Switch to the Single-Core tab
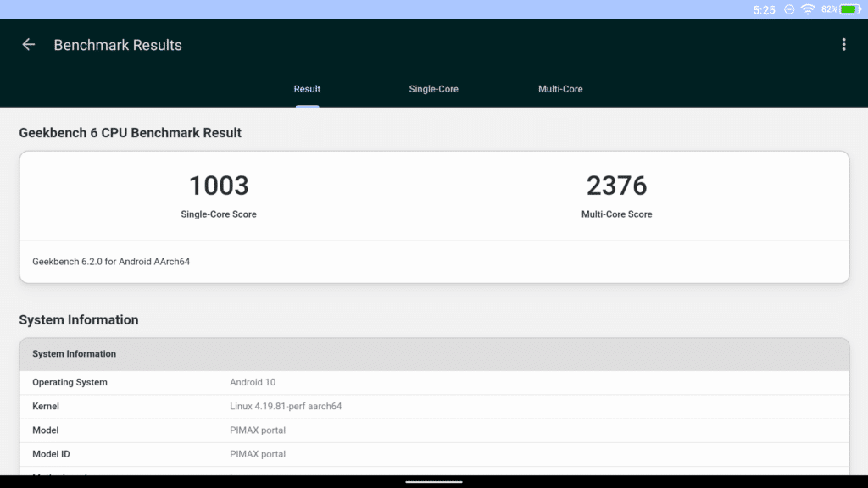 coord(433,89)
